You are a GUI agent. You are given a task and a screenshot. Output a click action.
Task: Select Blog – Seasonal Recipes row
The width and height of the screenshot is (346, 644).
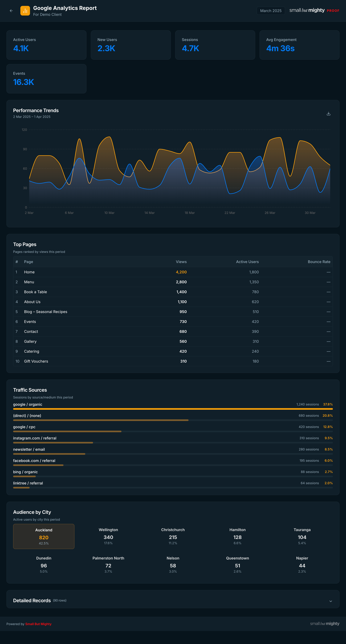[173, 312]
